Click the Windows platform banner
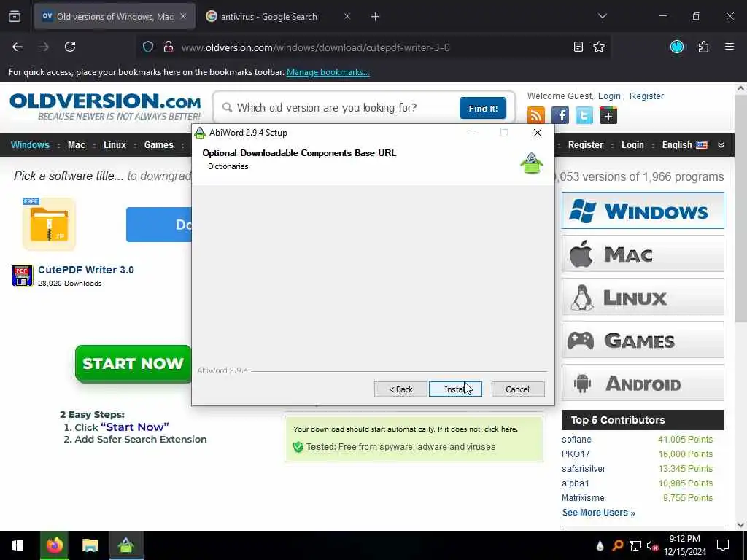 tap(643, 211)
